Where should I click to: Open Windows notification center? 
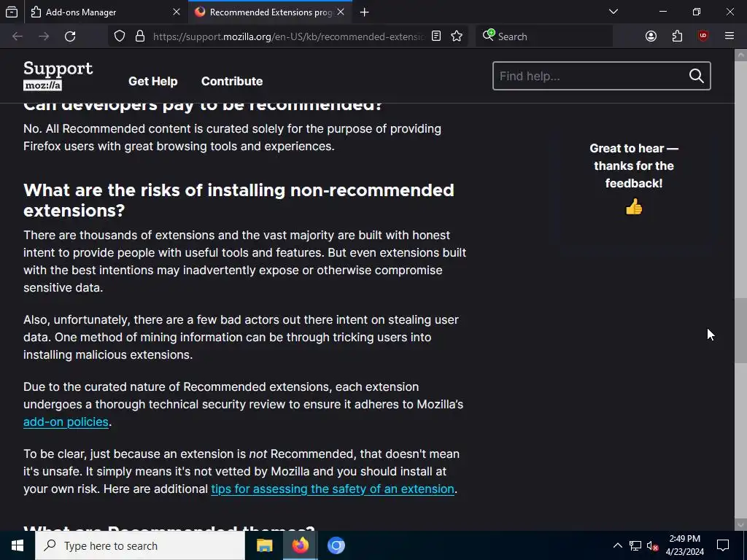click(723, 545)
